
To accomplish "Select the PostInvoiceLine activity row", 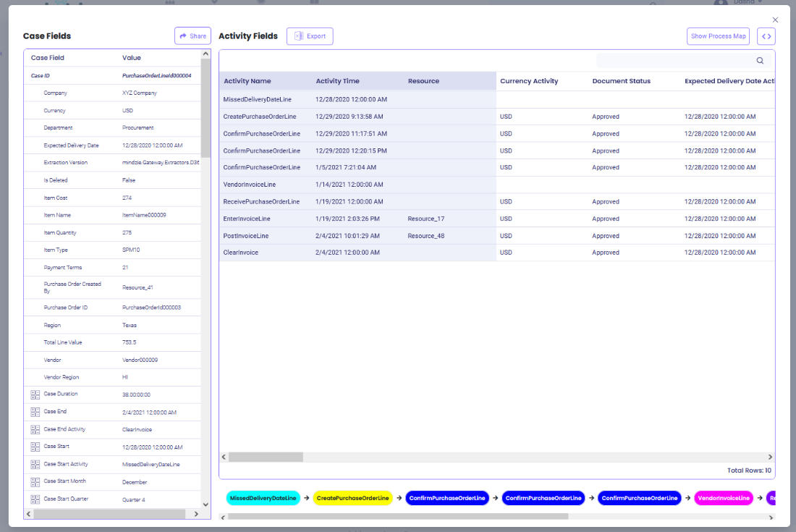I will click(x=246, y=236).
